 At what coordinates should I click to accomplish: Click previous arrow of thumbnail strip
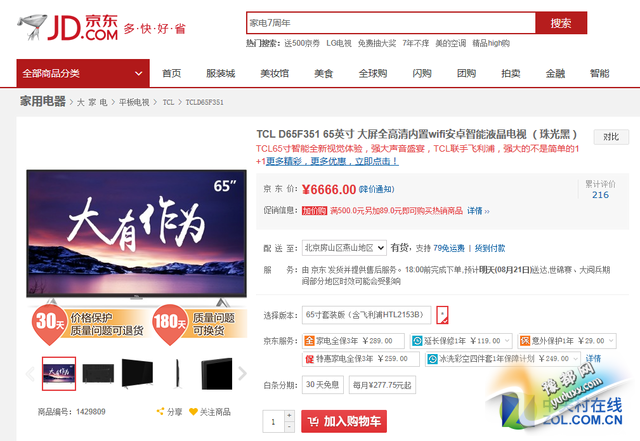pyautogui.click(x=30, y=374)
